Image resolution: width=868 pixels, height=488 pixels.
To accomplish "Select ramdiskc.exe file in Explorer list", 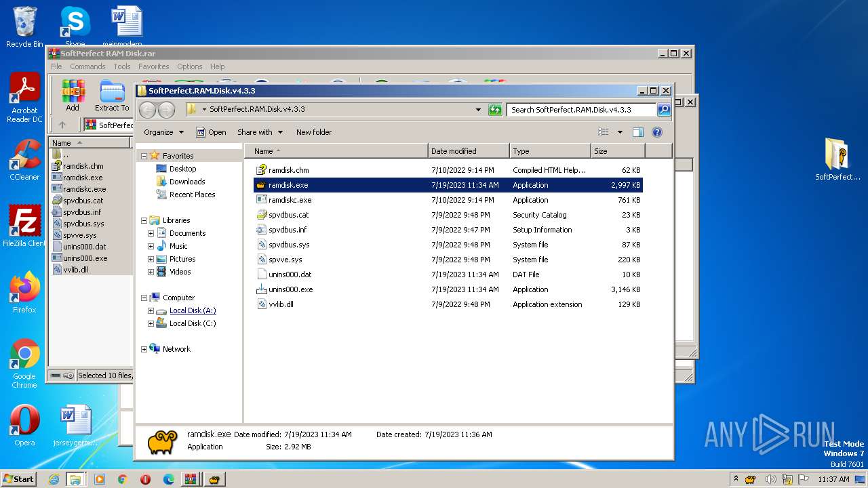I will 290,200.
